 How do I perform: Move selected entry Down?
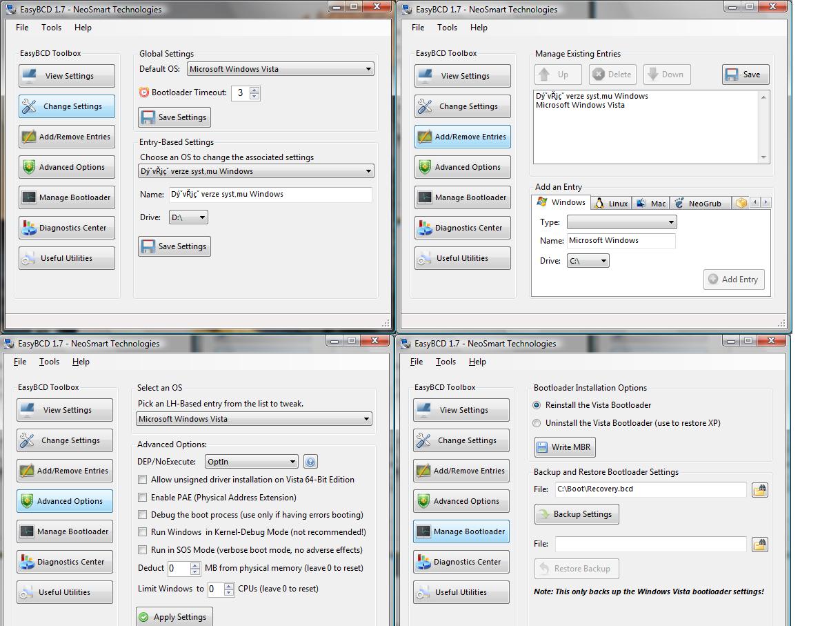[x=667, y=75]
